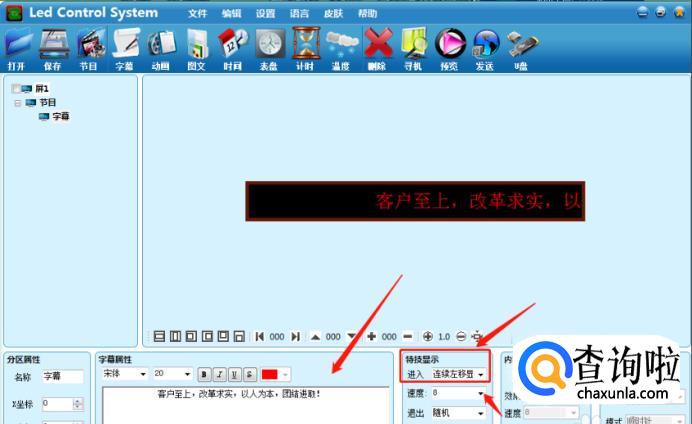Click the 名称 input field containing 字幕
The image size is (692, 424).
point(63,376)
